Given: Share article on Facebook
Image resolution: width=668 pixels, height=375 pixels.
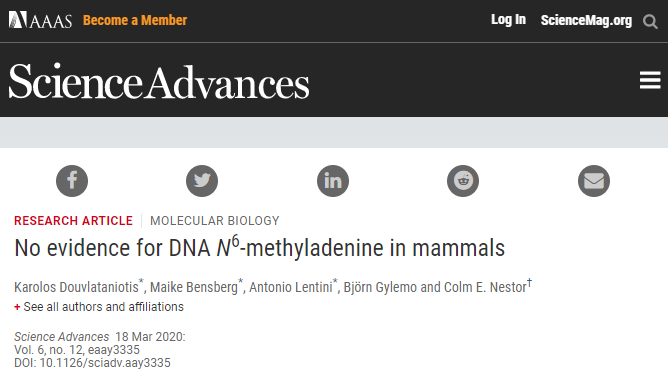Looking at the screenshot, I should [x=72, y=181].
